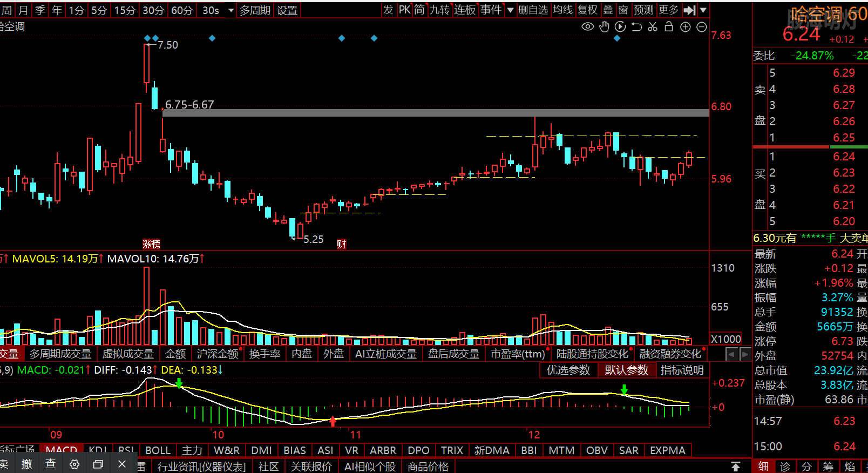
Task: Zoom in with the plus circle icon
Action: (686, 27)
